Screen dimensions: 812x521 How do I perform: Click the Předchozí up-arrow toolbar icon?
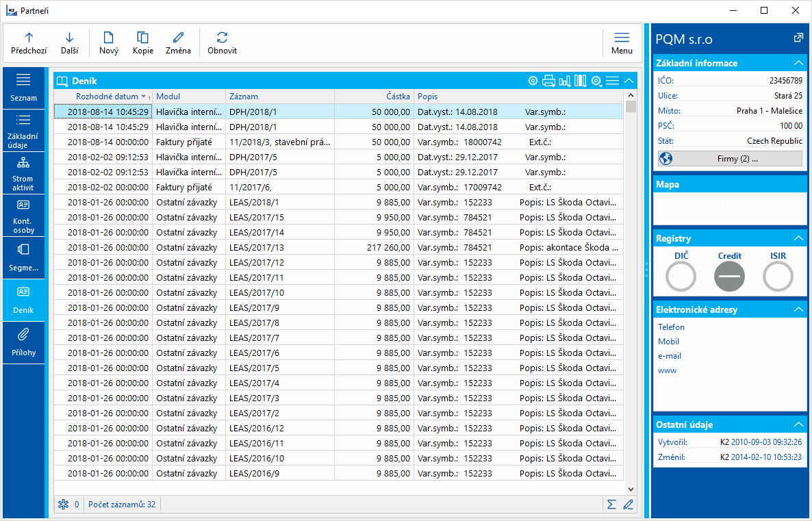[x=29, y=38]
